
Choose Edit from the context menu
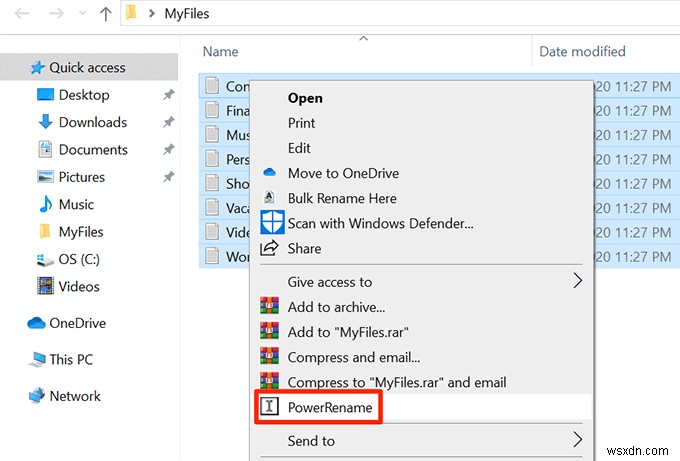[x=299, y=148]
